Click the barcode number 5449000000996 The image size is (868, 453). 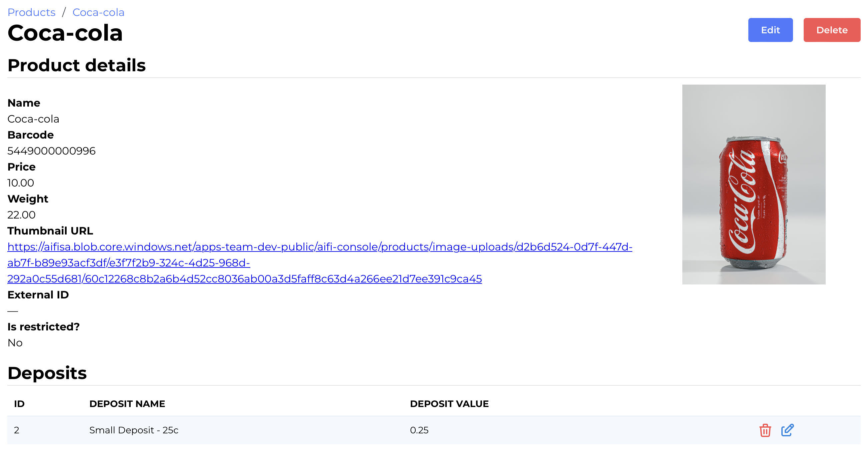52,151
